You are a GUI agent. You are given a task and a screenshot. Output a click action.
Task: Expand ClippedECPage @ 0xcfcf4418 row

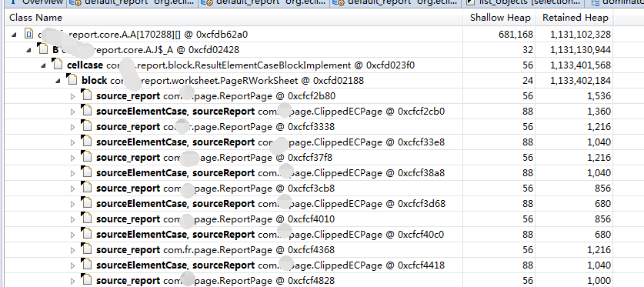point(72,265)
